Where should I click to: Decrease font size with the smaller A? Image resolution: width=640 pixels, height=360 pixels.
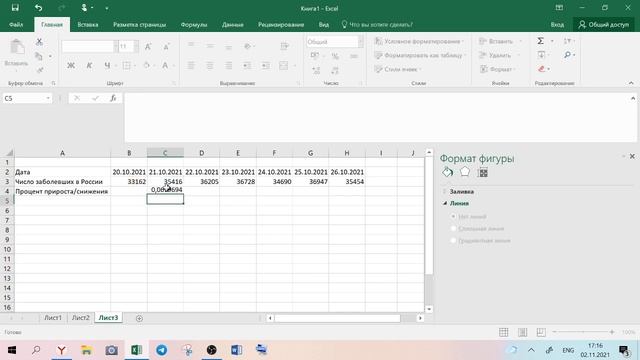[x=166, y=47]
